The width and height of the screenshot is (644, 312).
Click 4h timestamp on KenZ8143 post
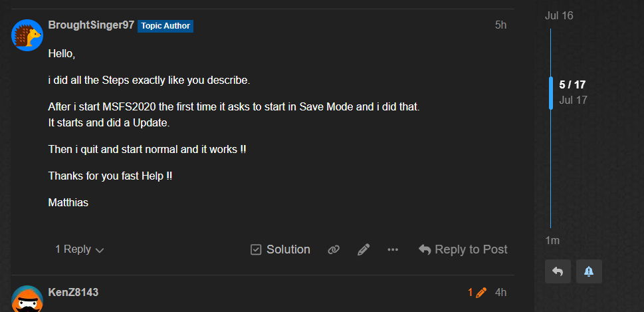500,293
